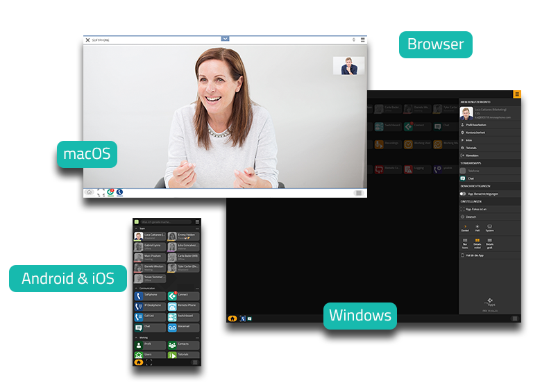Switch to the Connect app in the Softphone bar
Image resolution: width=533 pixels, height=392 pixels.
coord(110,192)
